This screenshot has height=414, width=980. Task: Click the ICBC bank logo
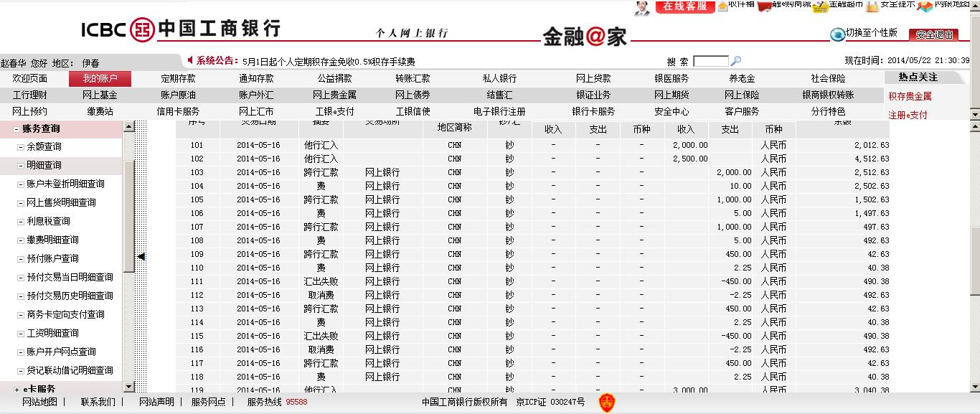(x=181, y=29)
